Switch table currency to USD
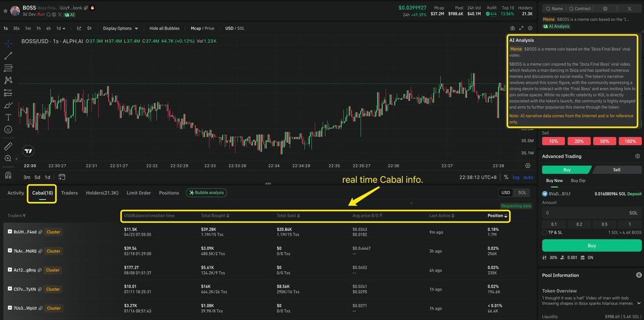This screenshot has width=644, height=320. [x=505, y=193]
